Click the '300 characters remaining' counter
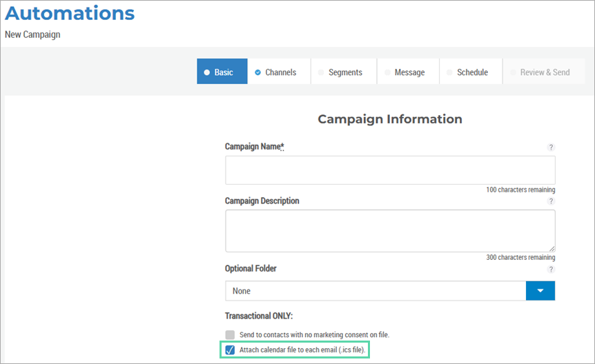The height and width of the screenshot is (364, 595). (520, 257)
